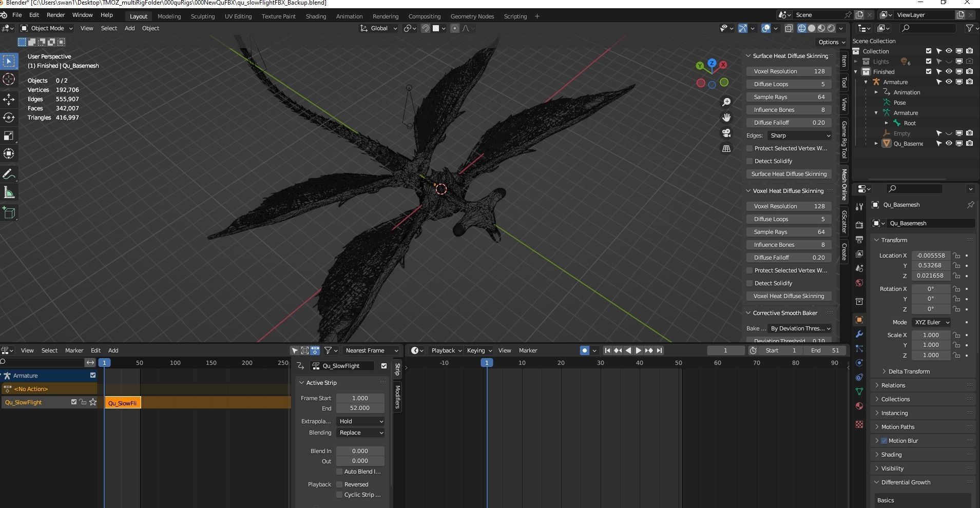
Task: Run the Voxel Heat Diffuse Skinning button
Action: pyautogui.click(x=789, y=296)
